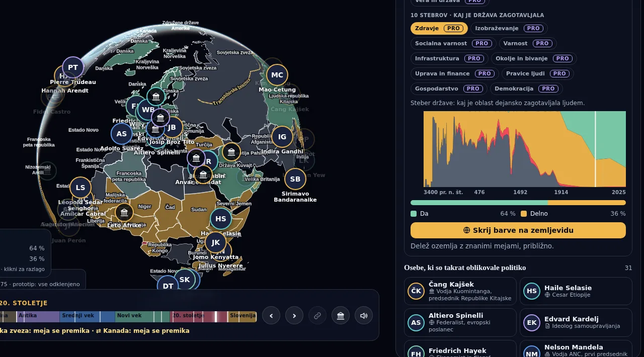Viewport: 644px width, 357px height.
Task: Pick the Okolje in bivanje pillar
Action: [534, 59]
